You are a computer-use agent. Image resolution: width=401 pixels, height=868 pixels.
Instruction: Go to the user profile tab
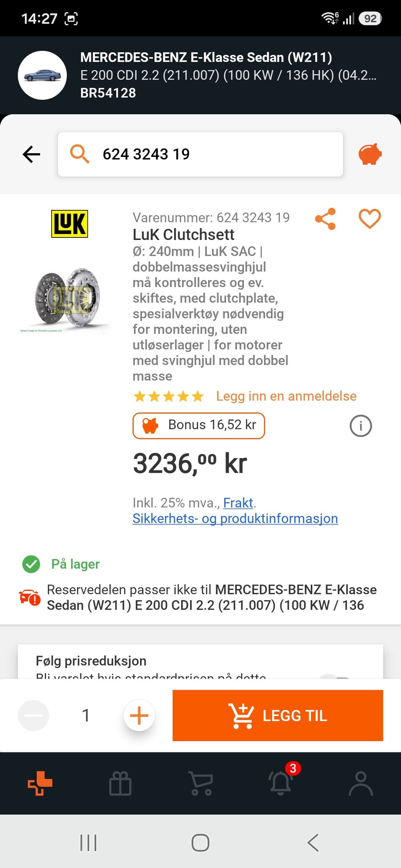pyautogui.click(x=361, y=783)
